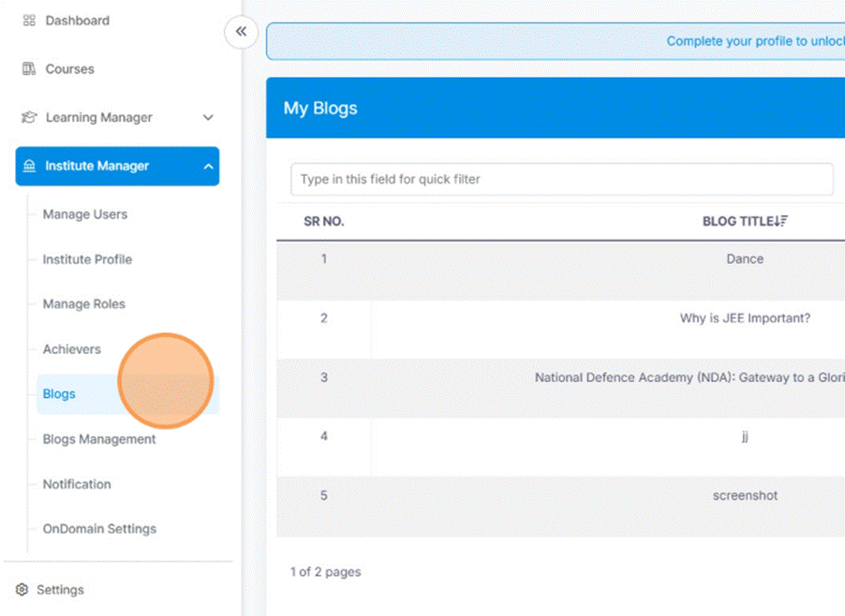
Task: Click the Courses book icon
Action: 29,69
